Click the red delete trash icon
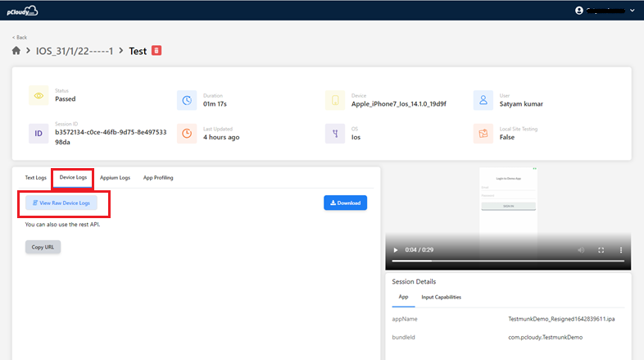 156,51
